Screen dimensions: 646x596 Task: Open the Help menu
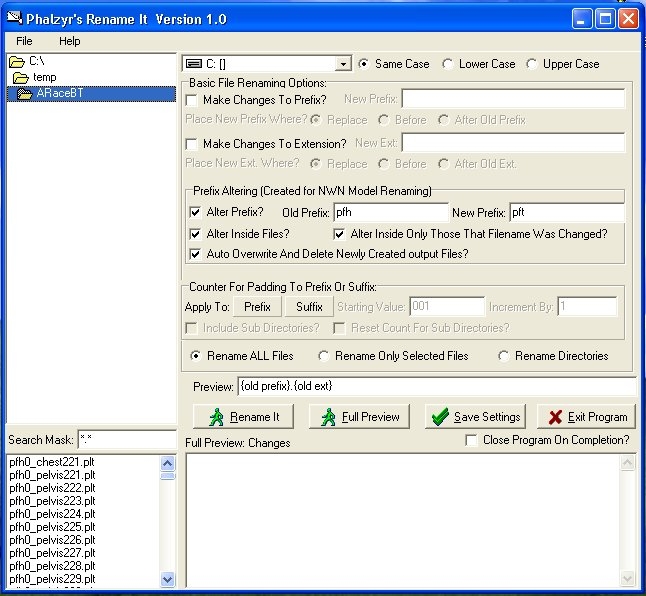pyautogui.click(x=69, y=41)
